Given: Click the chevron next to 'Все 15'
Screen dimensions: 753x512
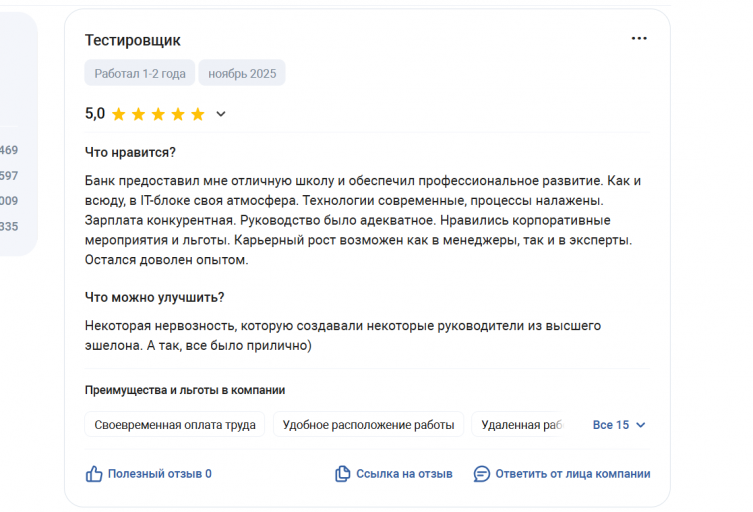Looking at the screenshot, I should pyautogui.click(x=641, y=425).
